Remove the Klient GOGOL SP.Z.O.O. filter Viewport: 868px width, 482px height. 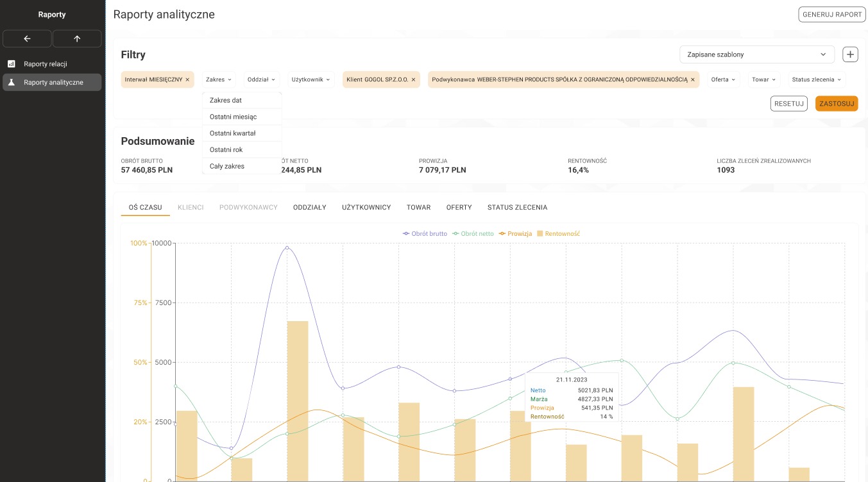413,79
